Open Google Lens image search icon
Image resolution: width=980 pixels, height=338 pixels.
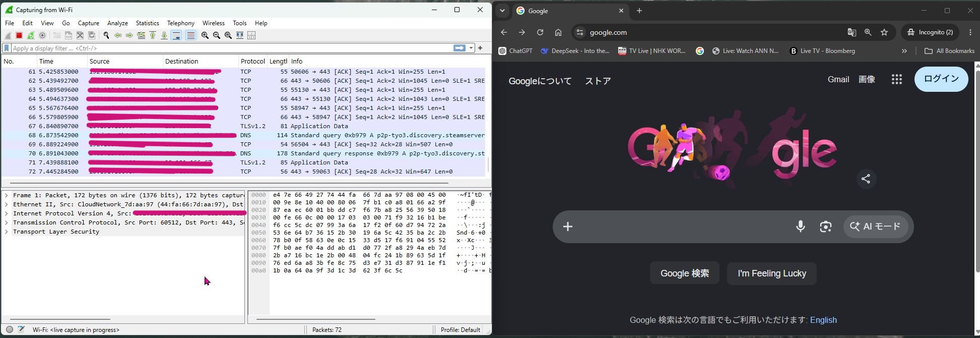(826, 227)
